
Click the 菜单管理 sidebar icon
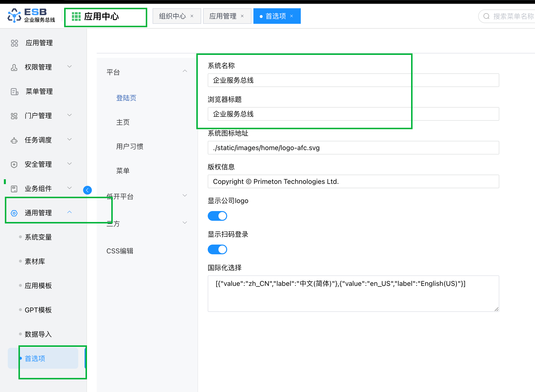(14, 92)
